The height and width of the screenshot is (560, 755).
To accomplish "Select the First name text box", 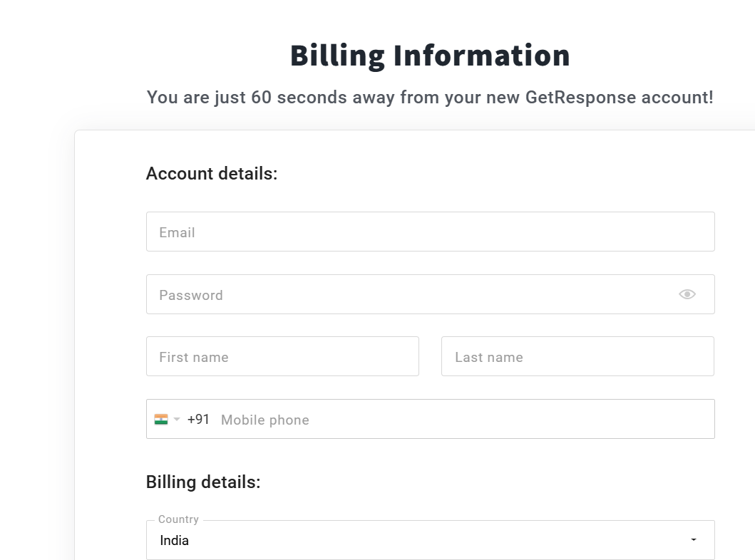I will (x=282, y=356).
